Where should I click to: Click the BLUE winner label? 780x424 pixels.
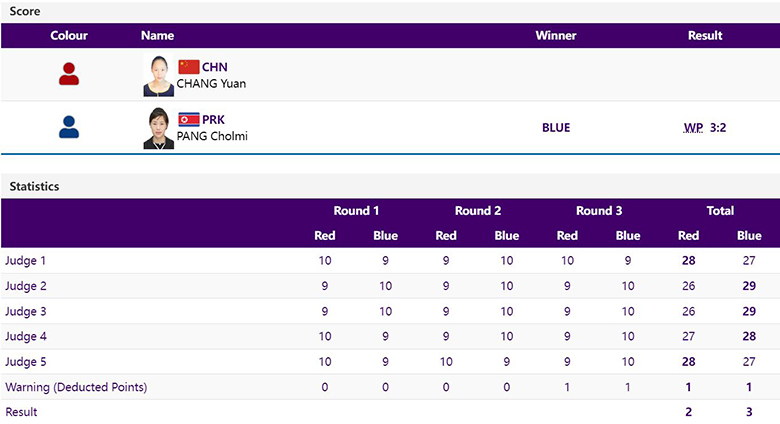556,128
